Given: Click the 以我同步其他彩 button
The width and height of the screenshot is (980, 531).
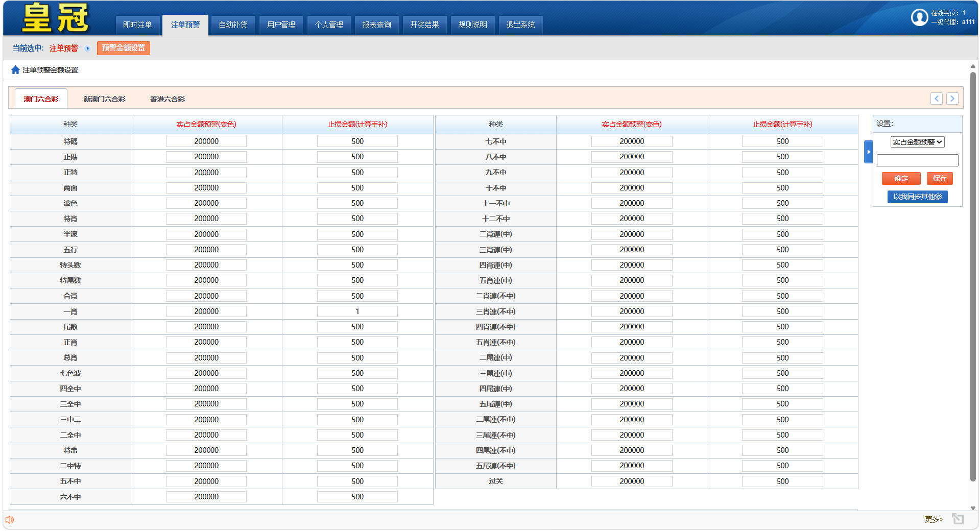Looking at the screenshot, I should pos(917,197).
